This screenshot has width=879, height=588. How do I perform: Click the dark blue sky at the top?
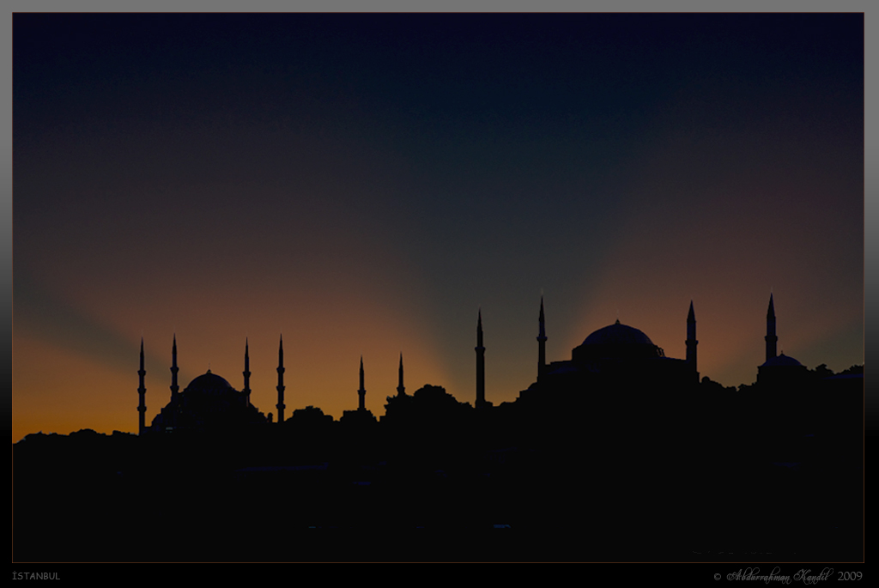coord(439,69)
